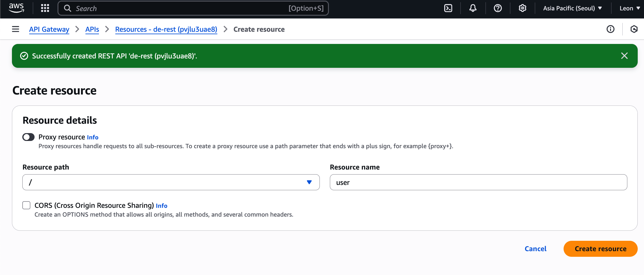The width and height of the screenshot is (644, 275).
Task: Launch AWS CloudShell from the top bar
Action: 448,8
